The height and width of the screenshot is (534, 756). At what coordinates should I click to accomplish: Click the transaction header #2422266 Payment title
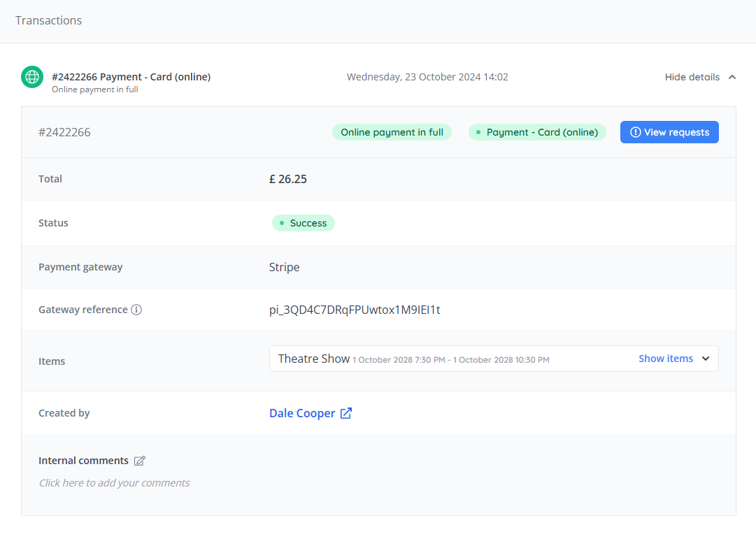coord(131,77)
